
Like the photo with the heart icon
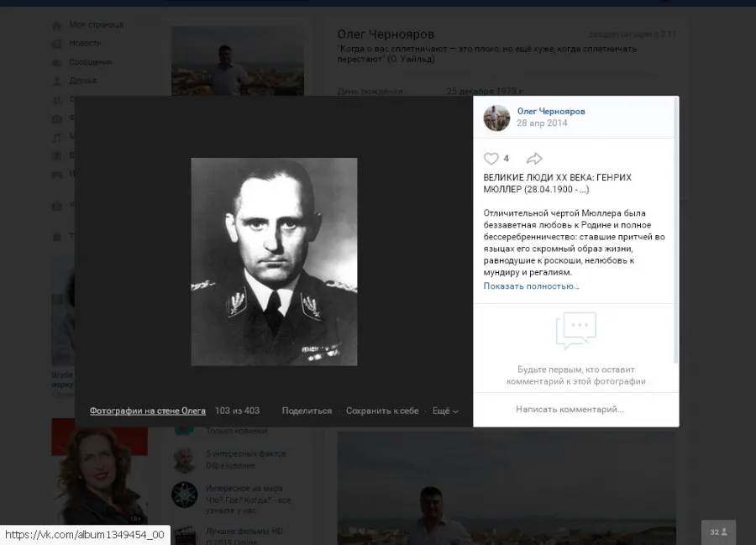[x=491, y=159]
